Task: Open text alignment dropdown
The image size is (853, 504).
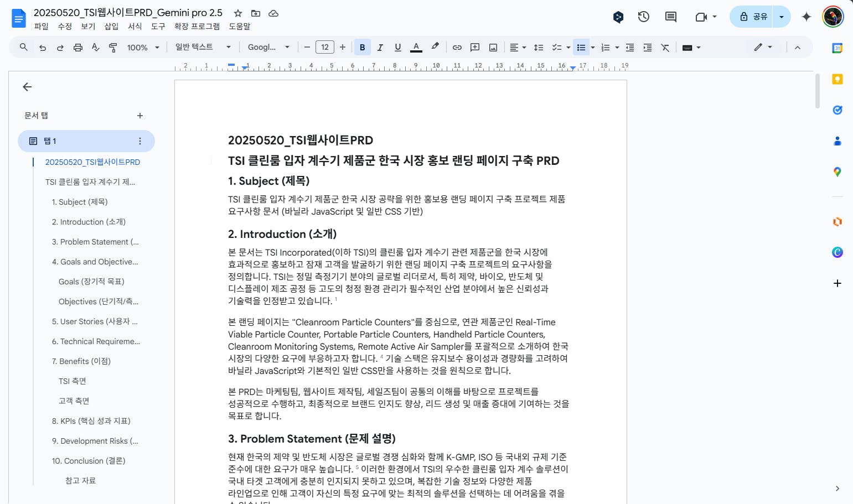Action: (x=518, y=48)
